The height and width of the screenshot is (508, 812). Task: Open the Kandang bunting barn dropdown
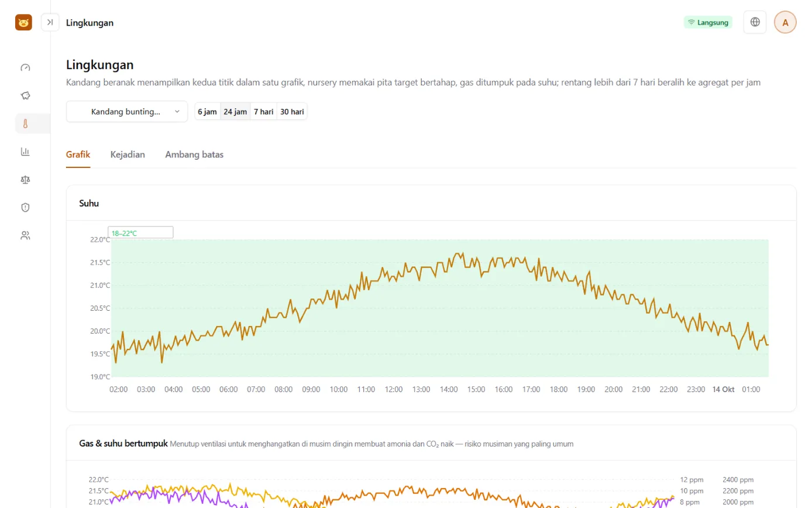127,111
